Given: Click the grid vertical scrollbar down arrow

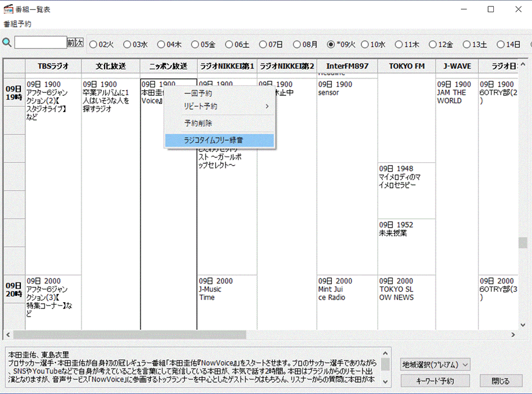Looking at the screenshot, I should click(523, 325).
